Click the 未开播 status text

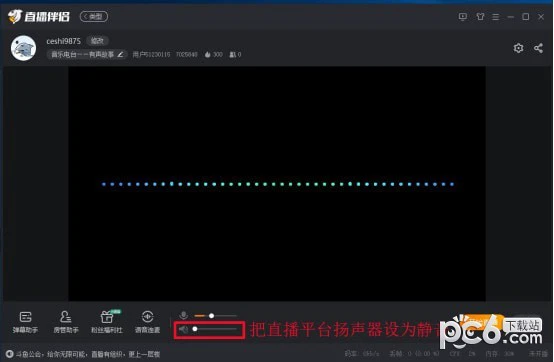pyautogui.click(x=538, y=354)
